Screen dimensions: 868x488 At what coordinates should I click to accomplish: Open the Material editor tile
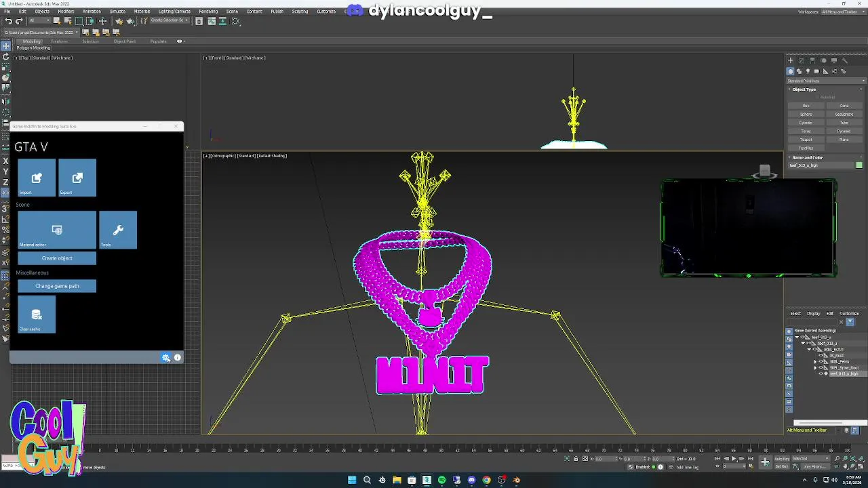57,230
